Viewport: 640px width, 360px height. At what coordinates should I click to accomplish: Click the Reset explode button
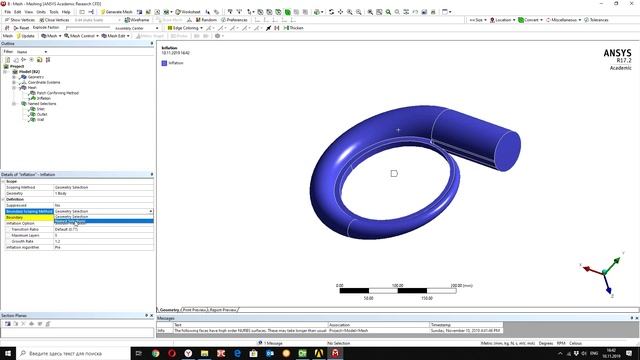point(21,28)
